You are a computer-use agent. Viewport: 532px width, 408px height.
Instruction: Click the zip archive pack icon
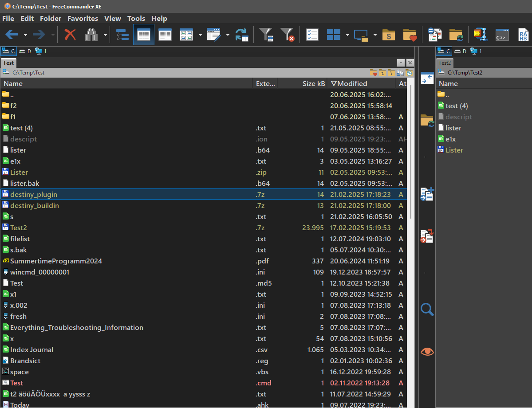click(480, 35)
